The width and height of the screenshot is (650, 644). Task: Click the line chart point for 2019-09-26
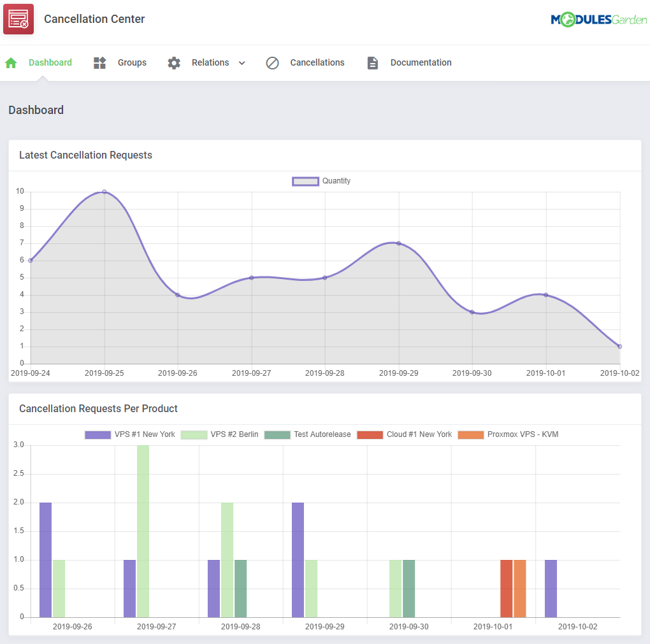(x=178, y=295)
